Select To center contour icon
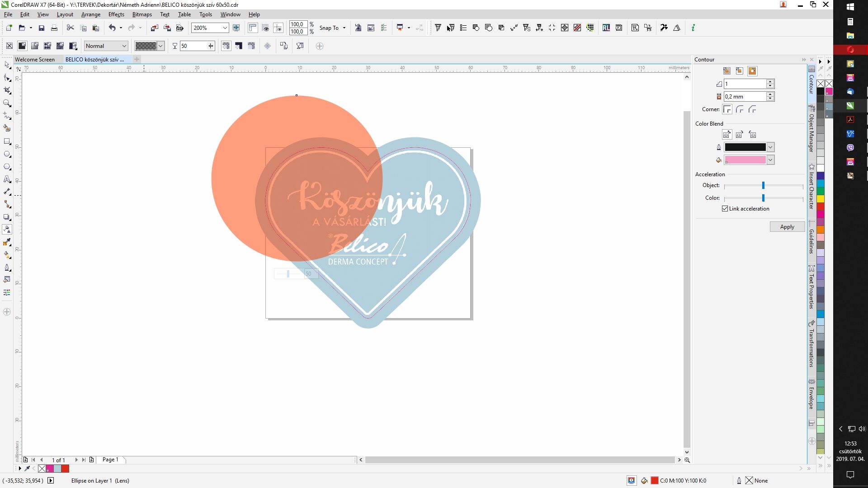Viewport: 868px width, 488px height. pos(727,71)
